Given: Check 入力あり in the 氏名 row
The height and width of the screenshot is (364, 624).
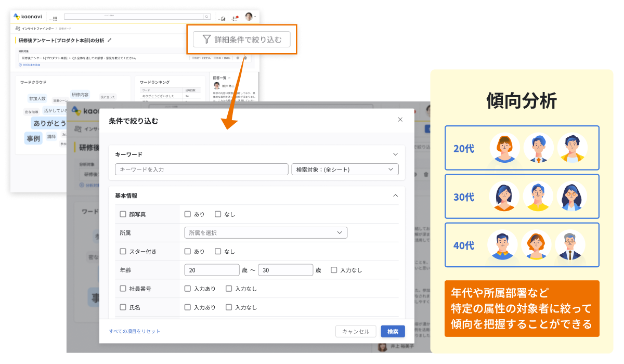Looking at the screenshot, I should pyautogui.click(x=187, y=307).
